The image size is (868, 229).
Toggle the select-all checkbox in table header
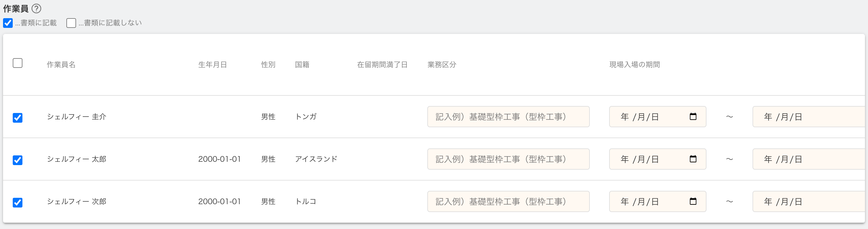[x=18, y=63]
